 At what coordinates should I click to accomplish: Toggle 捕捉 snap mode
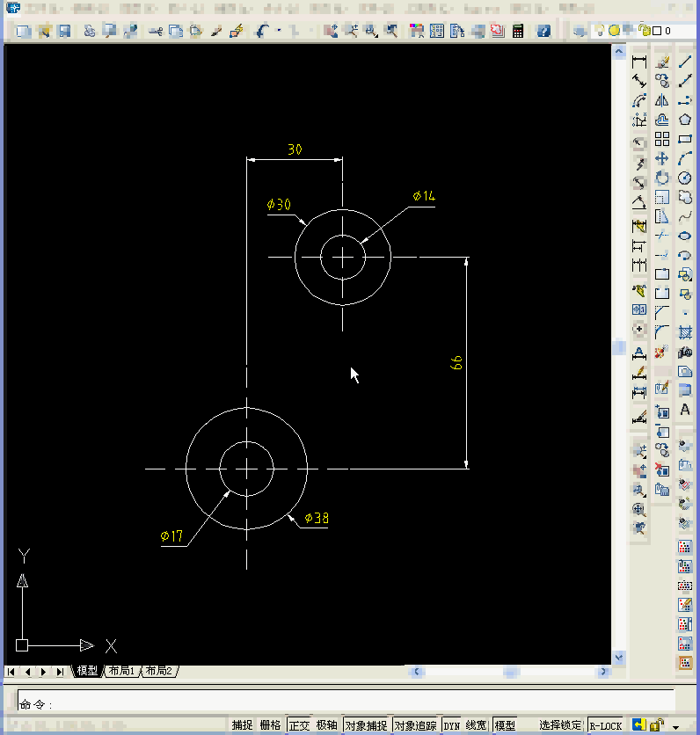pos(242,725)
